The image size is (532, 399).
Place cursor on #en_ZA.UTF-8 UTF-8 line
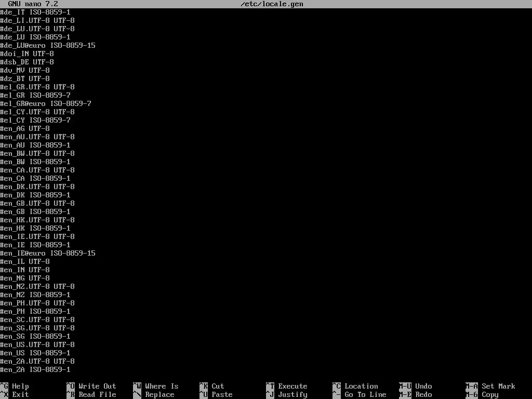coord(37,362)
